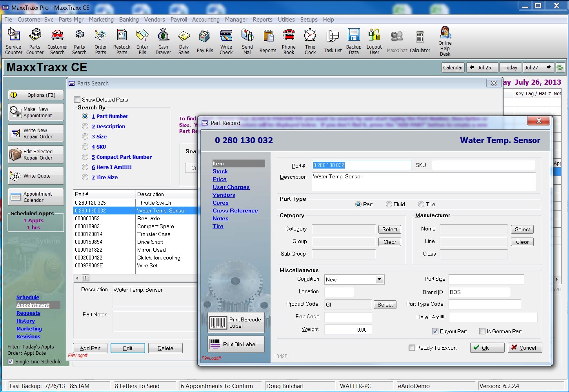This screenshot has width=569, height=392.
Task: Switch to Cross Reference tab
Action: point(235,211)
